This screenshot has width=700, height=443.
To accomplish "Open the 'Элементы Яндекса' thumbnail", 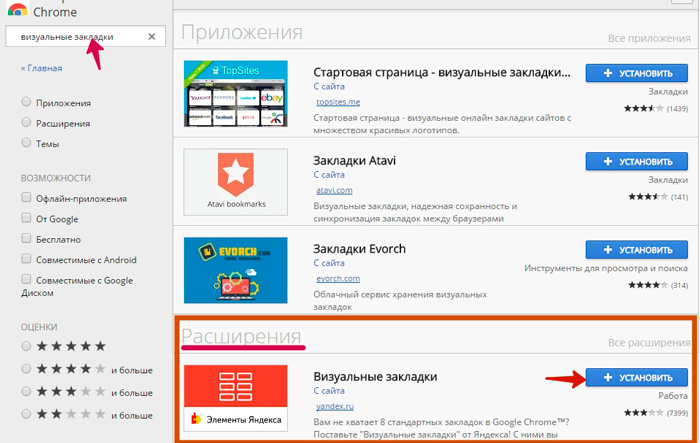I will tap(236, 398).
